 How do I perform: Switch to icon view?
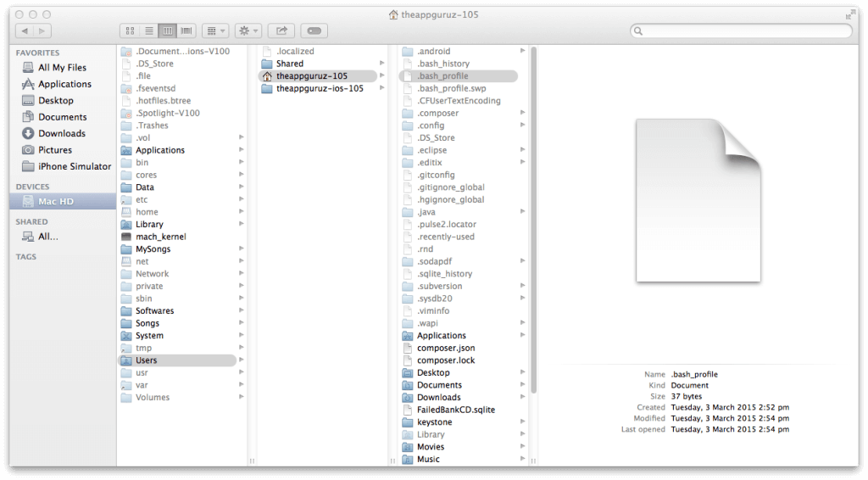pos(130,31)
